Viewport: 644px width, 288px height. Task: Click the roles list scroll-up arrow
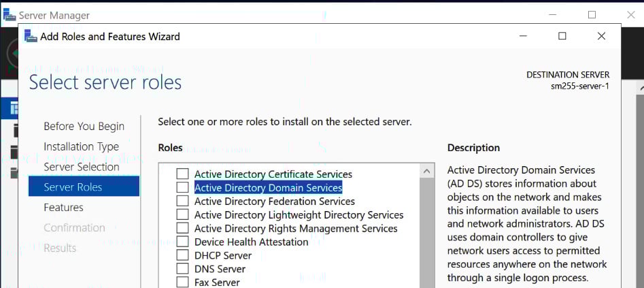[x=427, y=171]
